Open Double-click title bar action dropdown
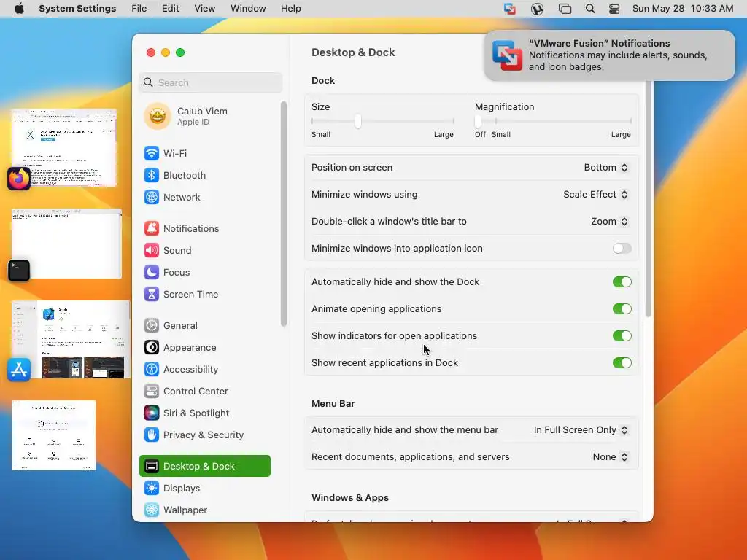The height and width of the screenshot is (560, 747). coord(609,222)
